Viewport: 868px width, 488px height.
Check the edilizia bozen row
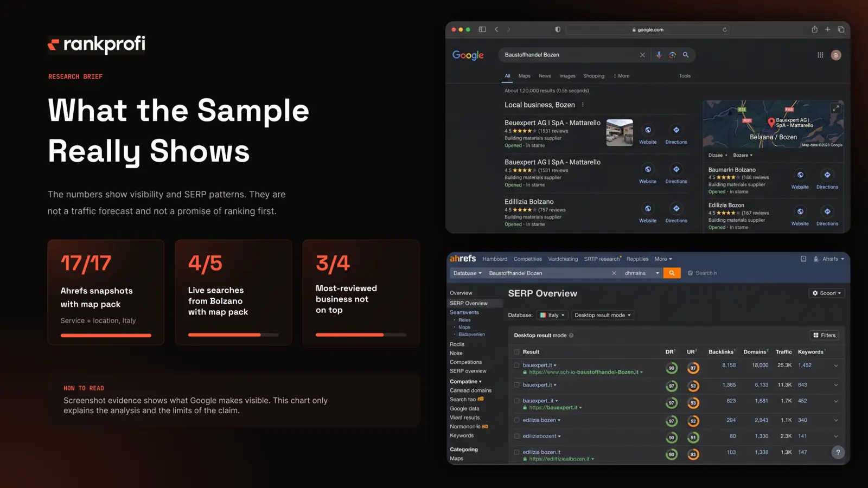pyautogui.click(x=516, y=420)
